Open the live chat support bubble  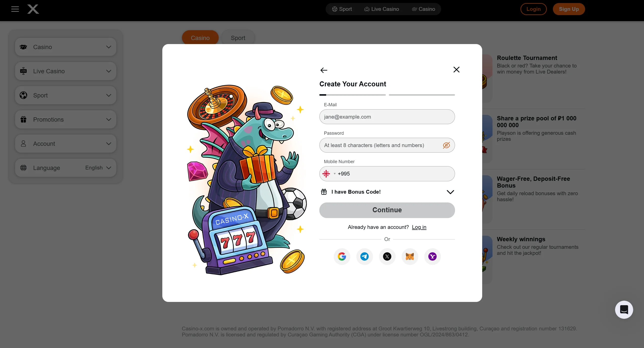pos(624,310)
